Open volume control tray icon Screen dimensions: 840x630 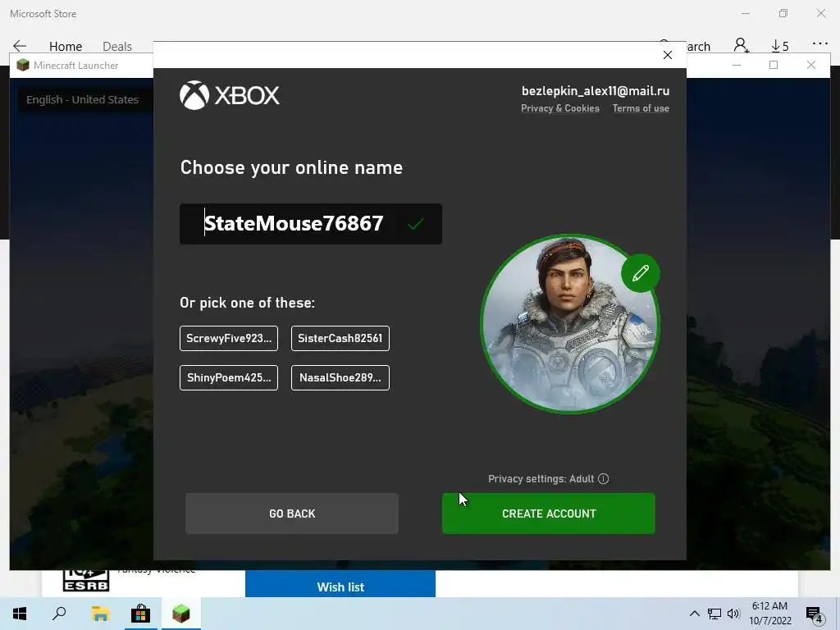tap(733, 614)
